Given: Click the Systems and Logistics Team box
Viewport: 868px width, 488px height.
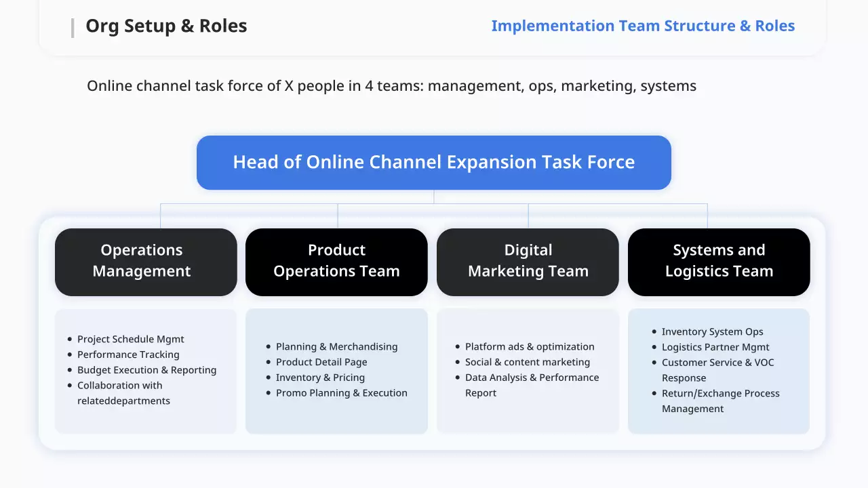Looking at the screenshot, I should [719, 262].
